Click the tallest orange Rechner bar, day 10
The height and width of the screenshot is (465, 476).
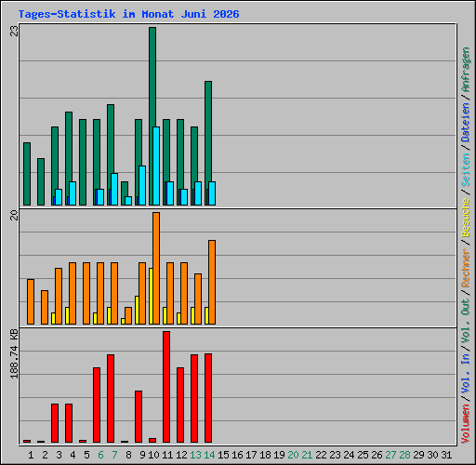(156, 268)
